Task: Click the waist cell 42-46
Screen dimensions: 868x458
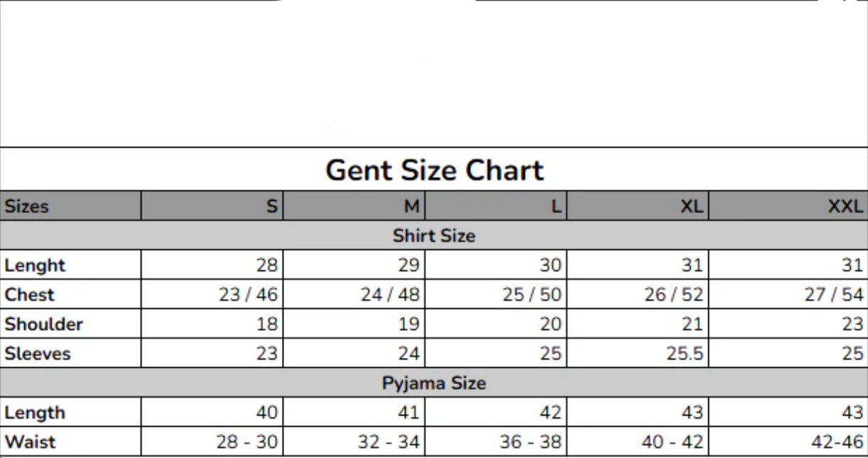Action: click(837, 442)
